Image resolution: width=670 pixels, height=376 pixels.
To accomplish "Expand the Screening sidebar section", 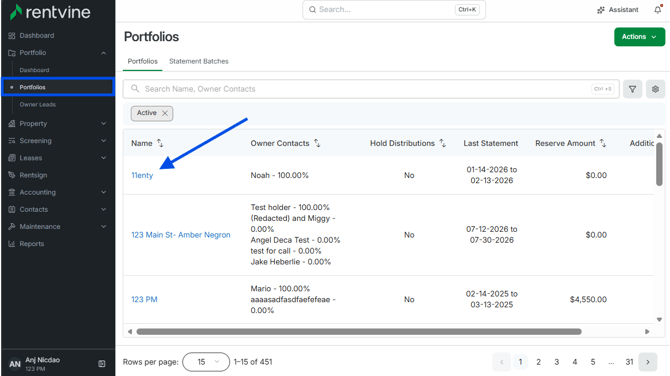I will click(x=103, y=141).
